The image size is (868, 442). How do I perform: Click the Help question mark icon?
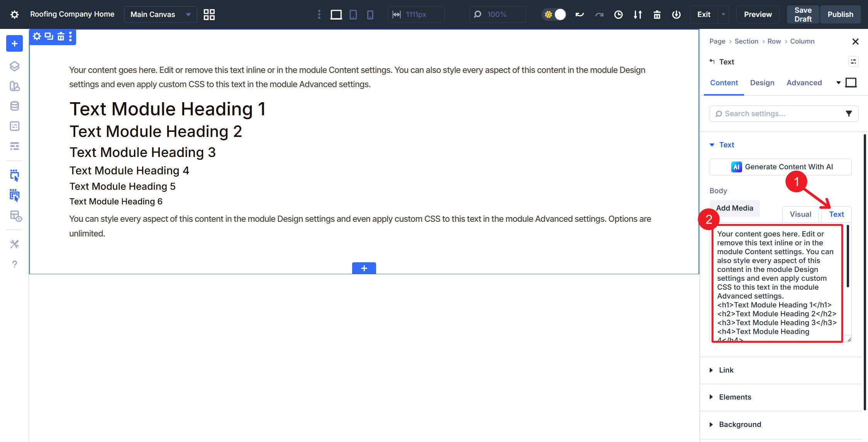[14, 264]
